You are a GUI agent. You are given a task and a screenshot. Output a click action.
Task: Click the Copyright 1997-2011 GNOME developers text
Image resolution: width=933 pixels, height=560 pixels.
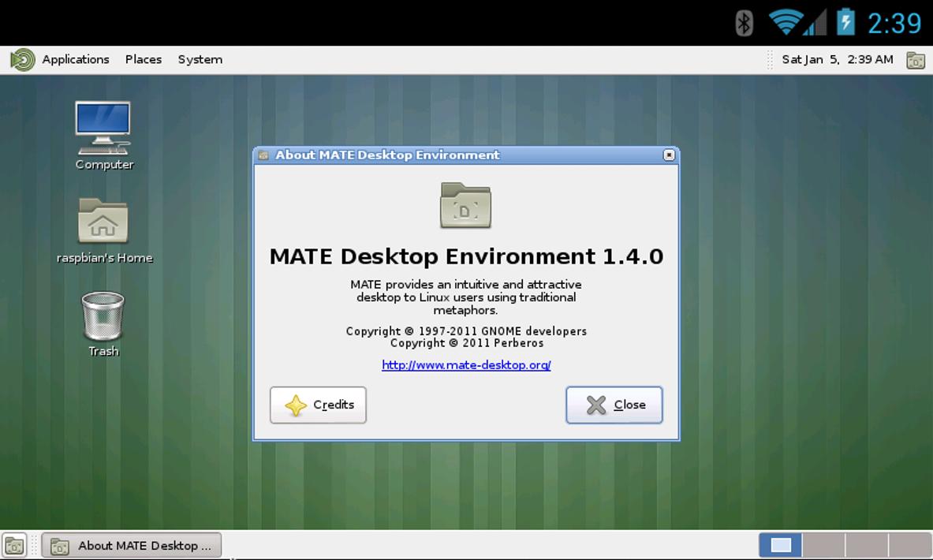click(x=466, y=331)
